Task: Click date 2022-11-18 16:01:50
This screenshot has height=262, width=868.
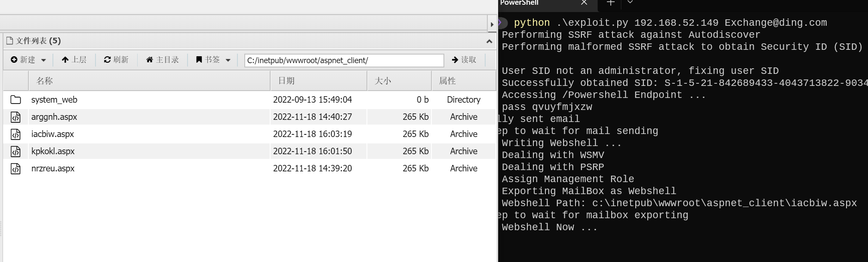Action: pos(312,151)
